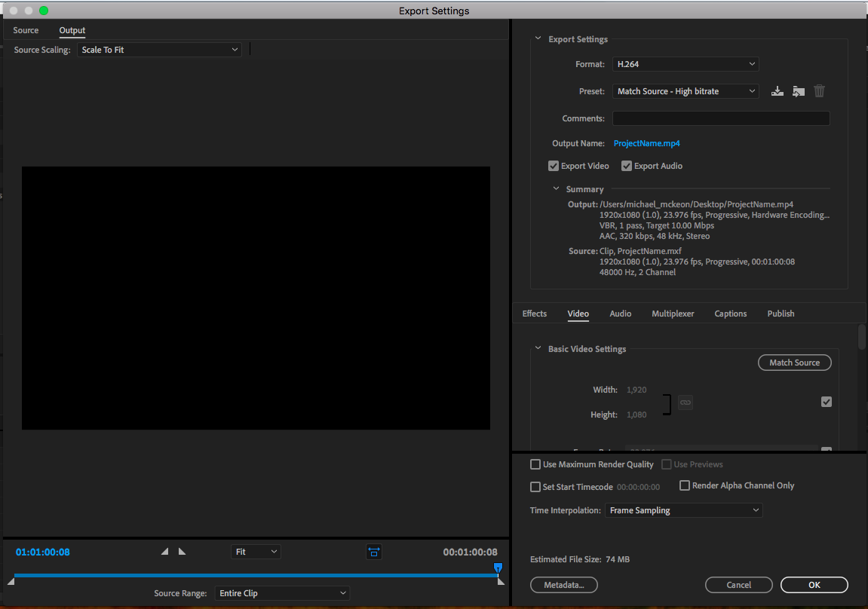Click the timeline out-point triangle handle
The height and width of the screenshot is (609, 868).
501,581
